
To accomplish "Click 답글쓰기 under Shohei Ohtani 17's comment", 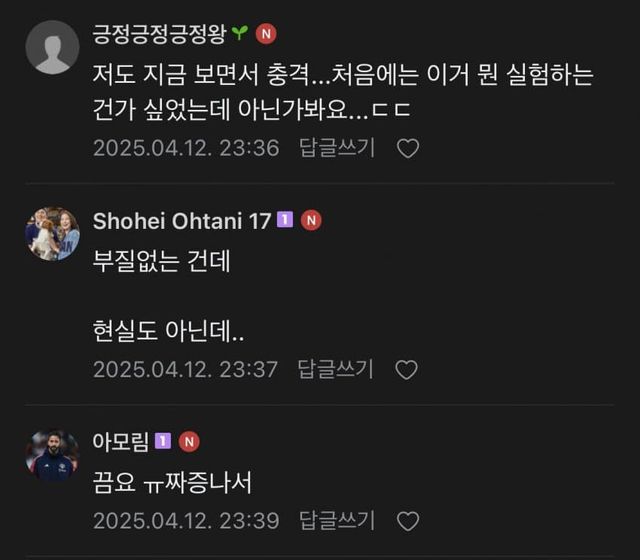I will 336,370.
